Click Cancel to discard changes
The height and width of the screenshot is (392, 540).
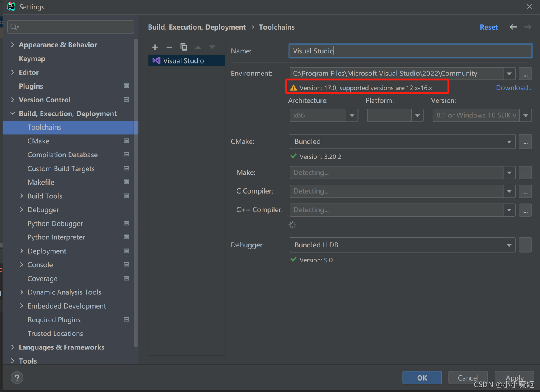pyautogui.click(x=468, y=378)
